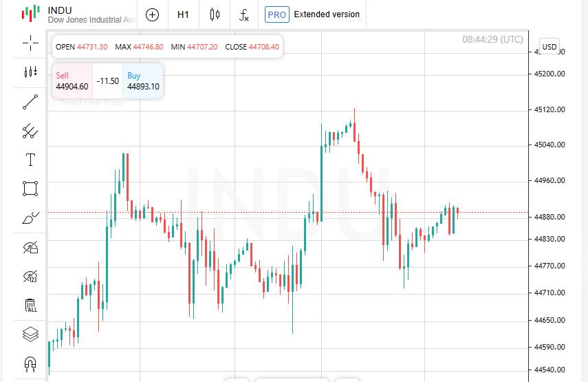Image resolution: width=588 pixels, height=382 pixels.
Task: Delete all drawings with trash ALL icon
Action: (x=30, y=306)
